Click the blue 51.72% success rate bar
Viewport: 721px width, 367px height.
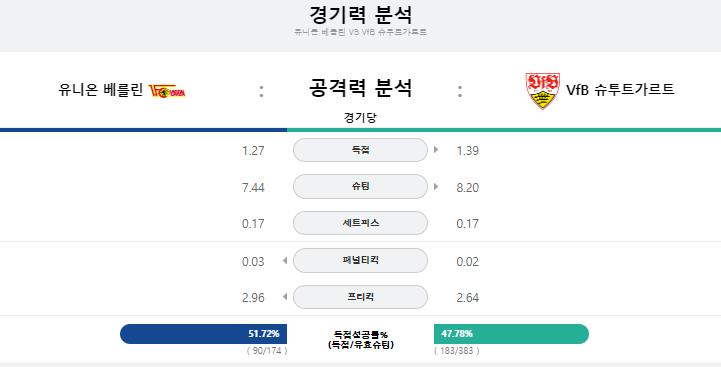click(x=203, y=334)
